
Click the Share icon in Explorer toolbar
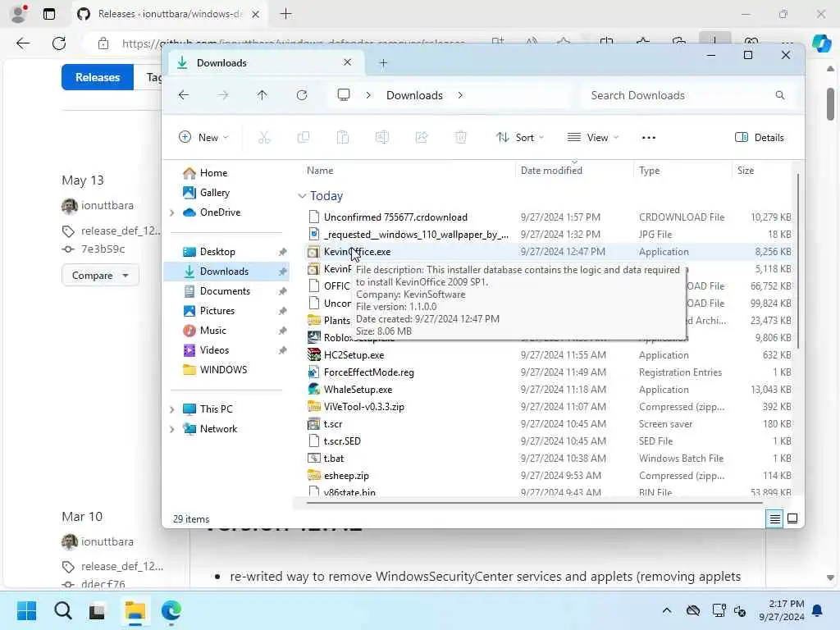tap(422, 138)
